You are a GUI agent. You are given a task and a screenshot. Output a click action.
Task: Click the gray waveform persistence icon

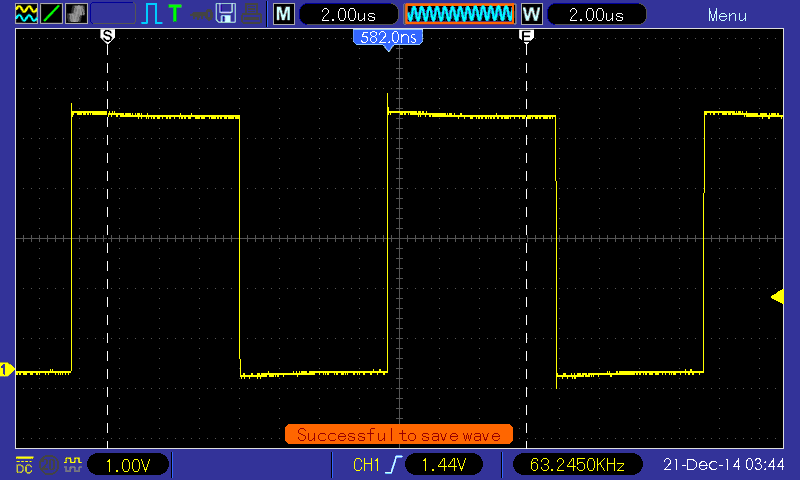(76, 14)
